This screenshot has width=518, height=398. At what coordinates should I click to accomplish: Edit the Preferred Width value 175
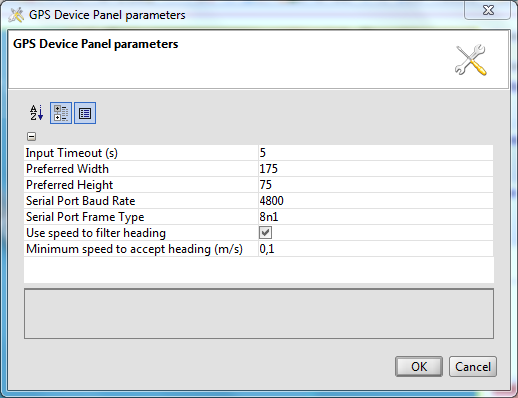pyautogui.click(x=376, y=169)
